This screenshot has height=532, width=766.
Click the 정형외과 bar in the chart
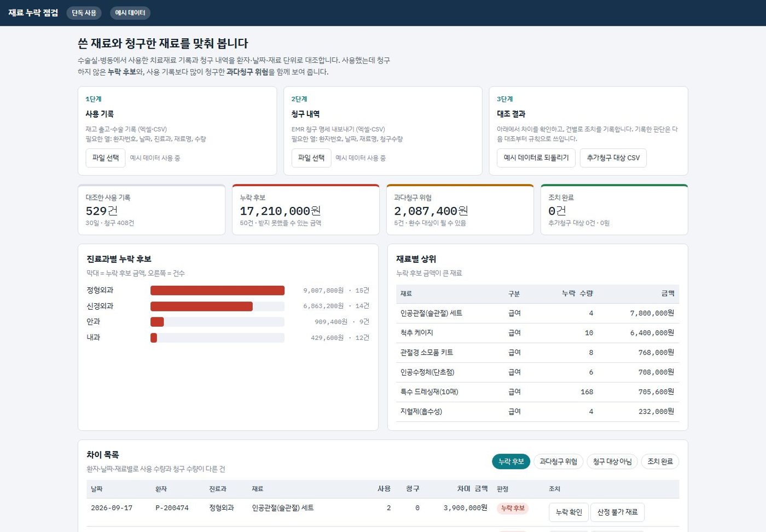pos(217,291)
